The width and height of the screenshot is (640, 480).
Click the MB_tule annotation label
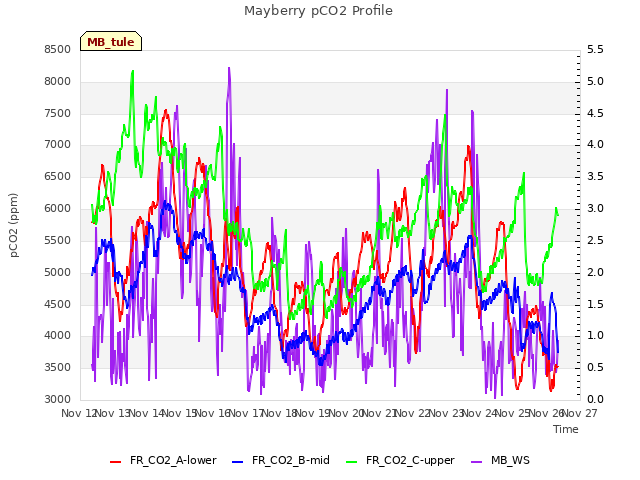click(x=111, y=42)
